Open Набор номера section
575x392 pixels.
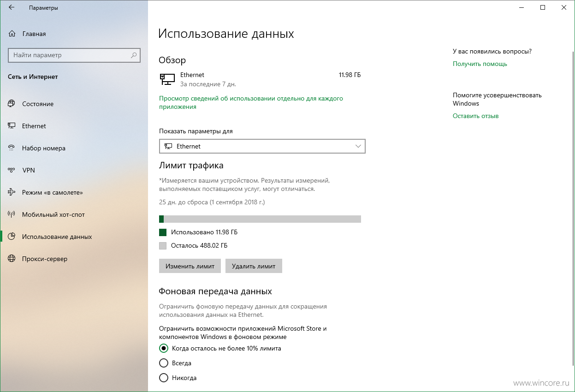pos(74,148)
